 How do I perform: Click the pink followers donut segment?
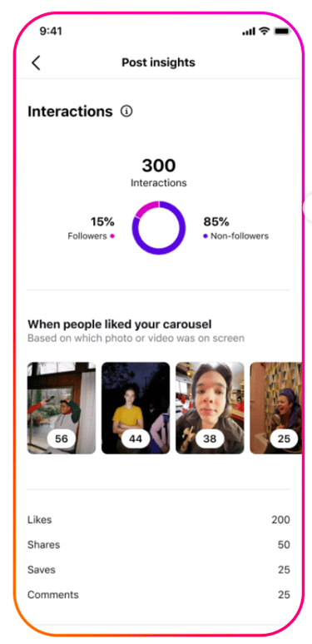[146, 208]
